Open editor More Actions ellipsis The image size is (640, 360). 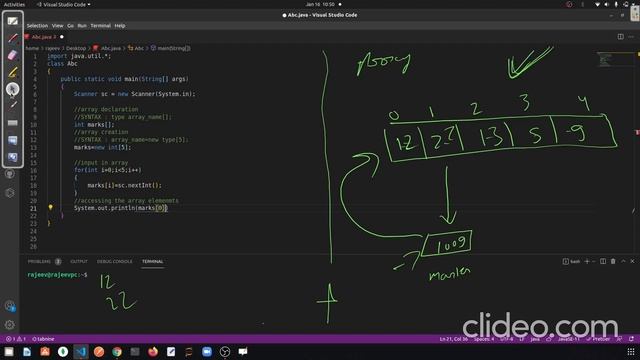tap(631, 36)
